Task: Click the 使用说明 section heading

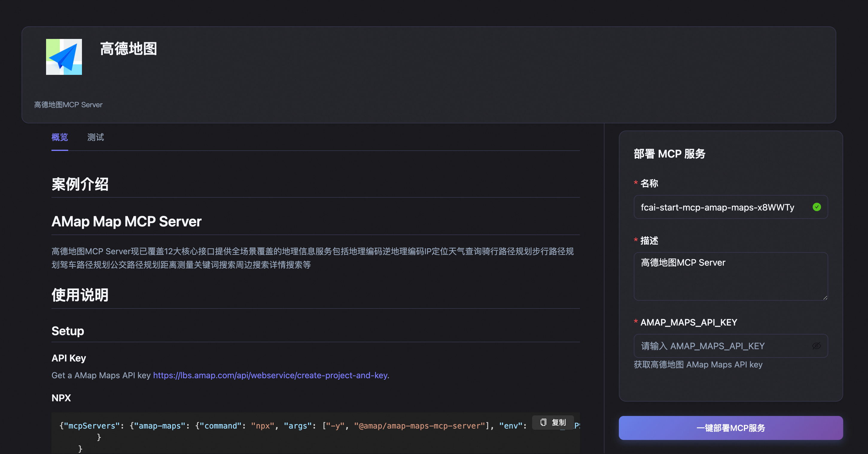Action: click(x=80, y=295)
